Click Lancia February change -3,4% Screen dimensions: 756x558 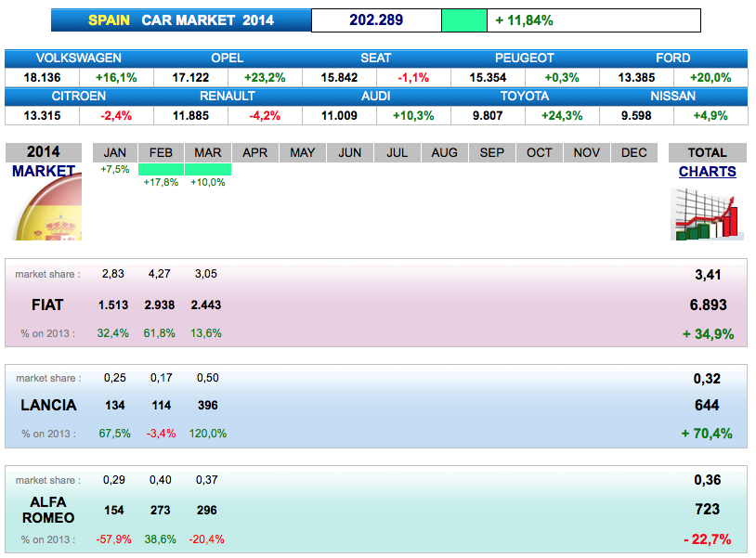click(161, 434)
